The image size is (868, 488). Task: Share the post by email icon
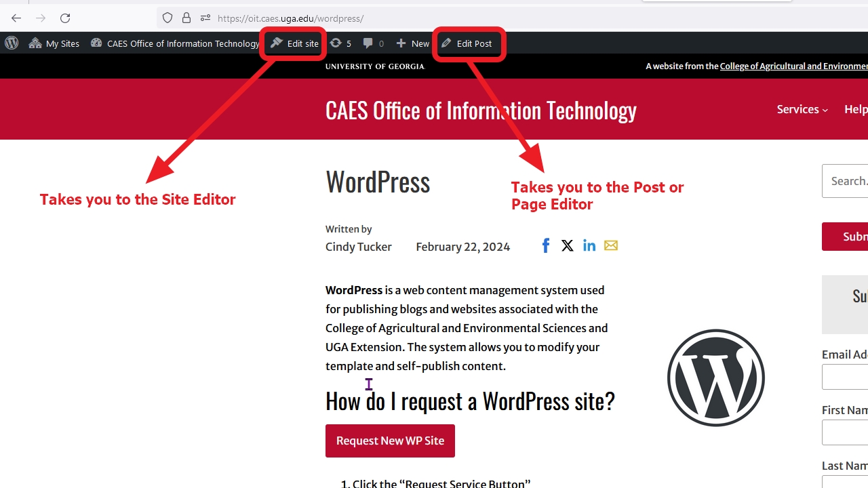pyautogui.click(x=611, y=245)
